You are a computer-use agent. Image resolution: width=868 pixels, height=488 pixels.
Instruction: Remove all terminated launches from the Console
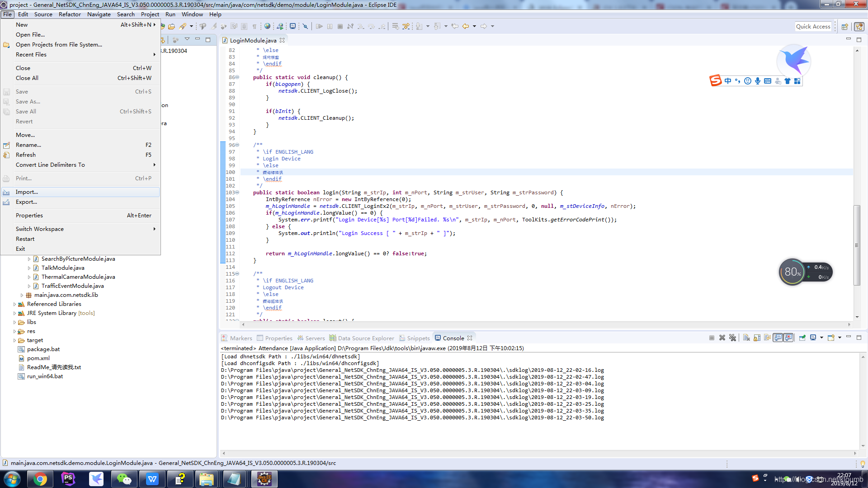click(733, 338)
